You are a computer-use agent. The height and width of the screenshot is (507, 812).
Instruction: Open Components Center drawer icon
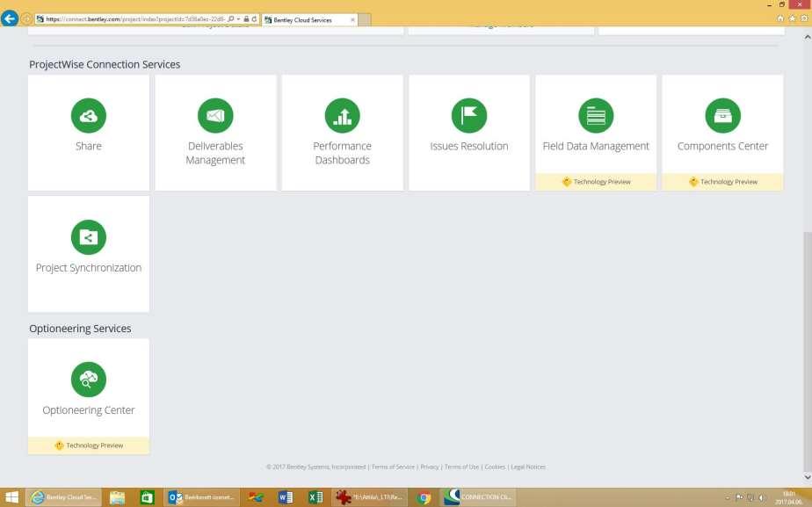pyautogui.click(x=723, y=115)
